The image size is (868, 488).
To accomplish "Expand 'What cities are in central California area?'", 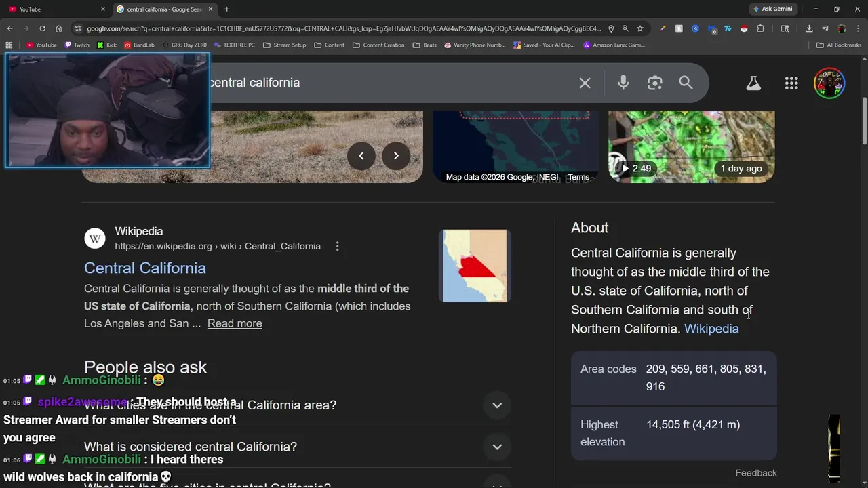I will pyautogui.click(x=297, y=405).
